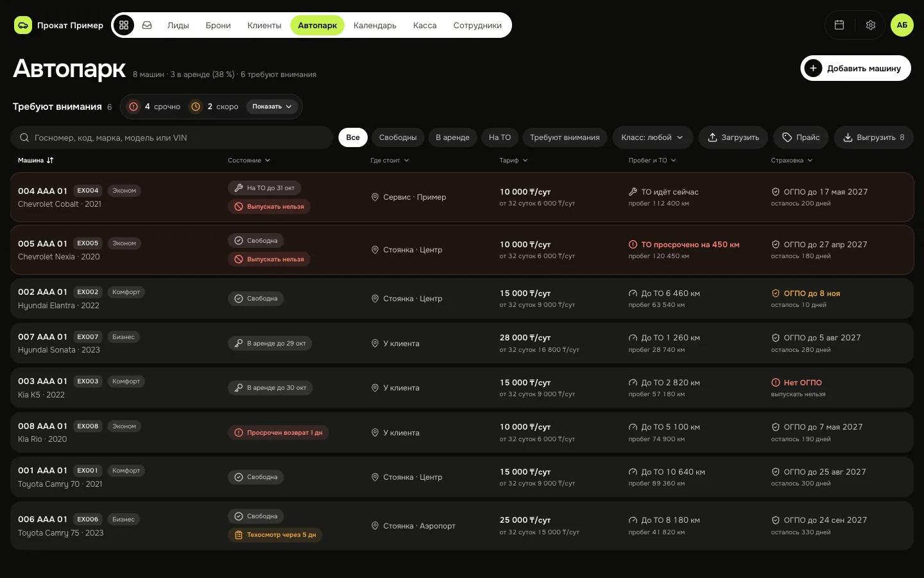Go to the Брони tab
Image resolution: width=924 pixels, height=578 pixels.
click(218, 25)
